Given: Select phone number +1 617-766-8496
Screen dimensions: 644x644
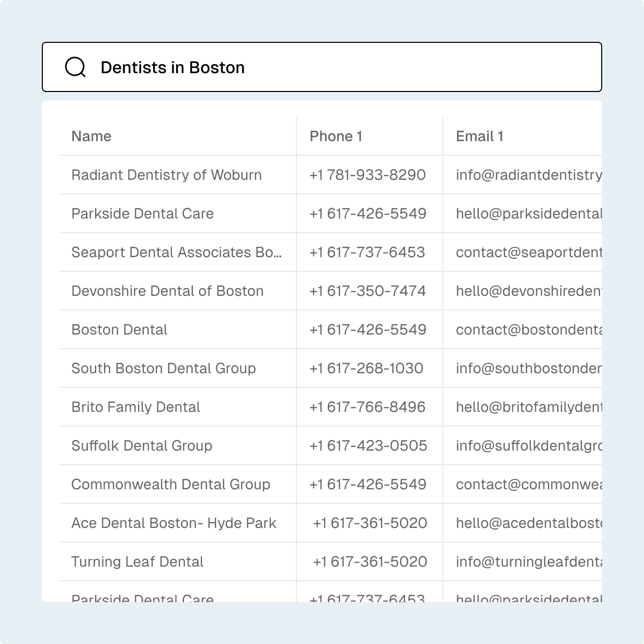Looking at the screenshot, I should (367, 407).
